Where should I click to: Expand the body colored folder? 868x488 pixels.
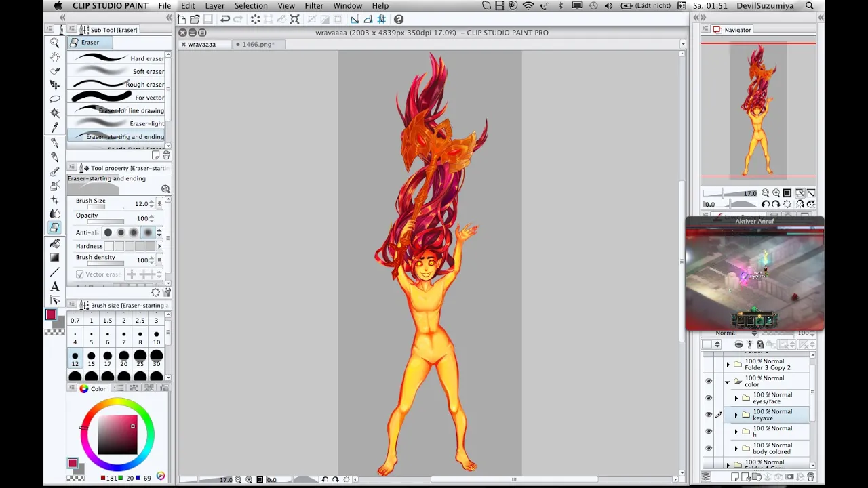736,448
